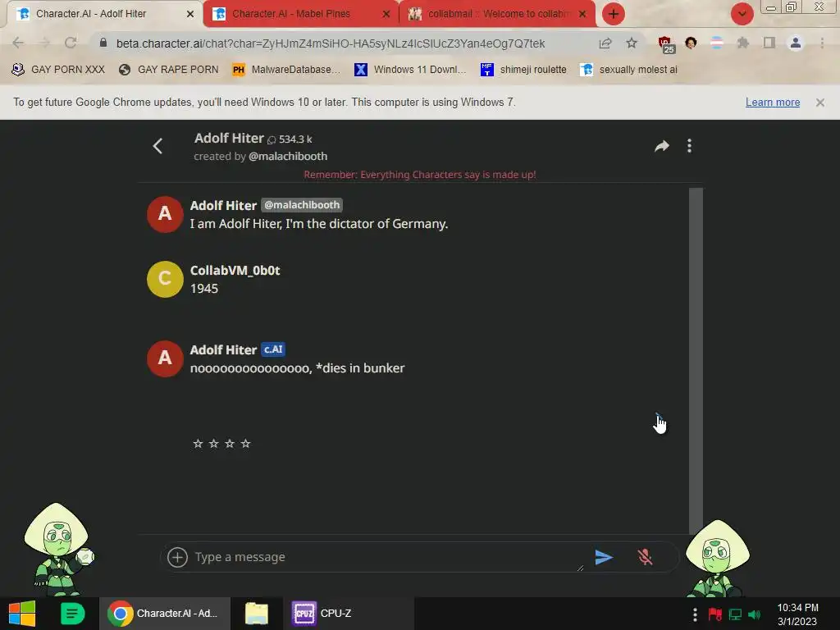Close the Mabel Pines tab
Image resolution: width=840 pixels, height=630 pixels.
coord(386,14)
